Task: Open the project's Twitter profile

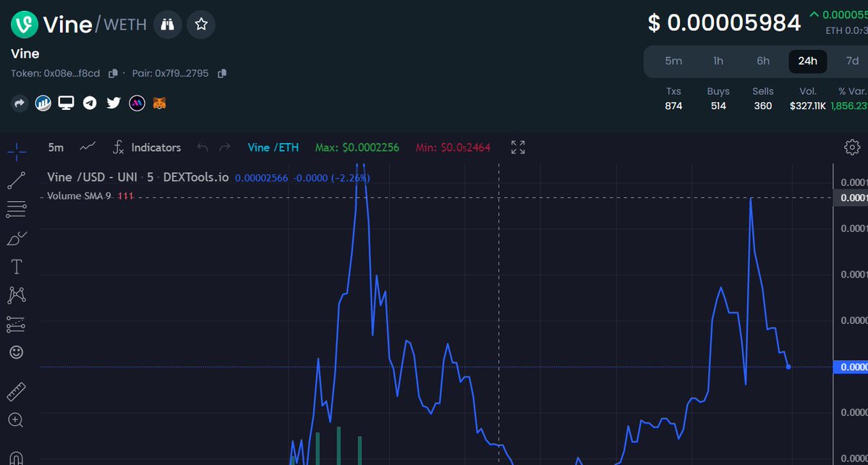Action: pos(113,103)
